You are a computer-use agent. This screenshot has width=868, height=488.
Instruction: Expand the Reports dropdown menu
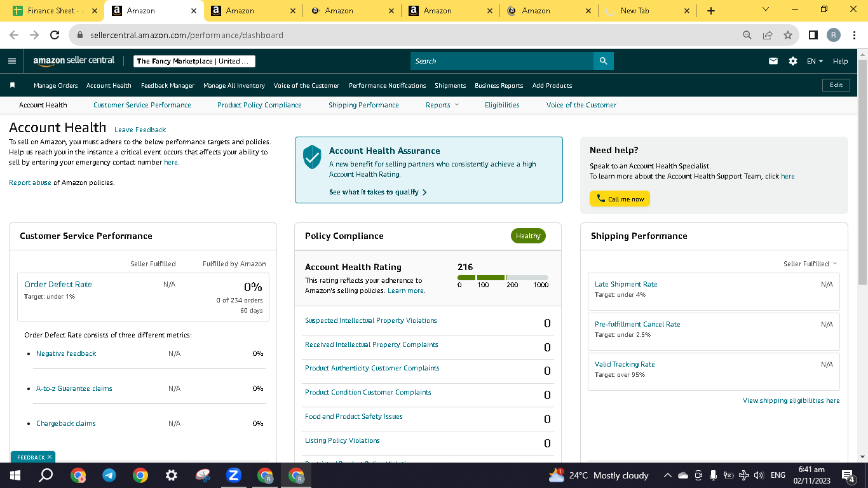click(x=442, y=105)
